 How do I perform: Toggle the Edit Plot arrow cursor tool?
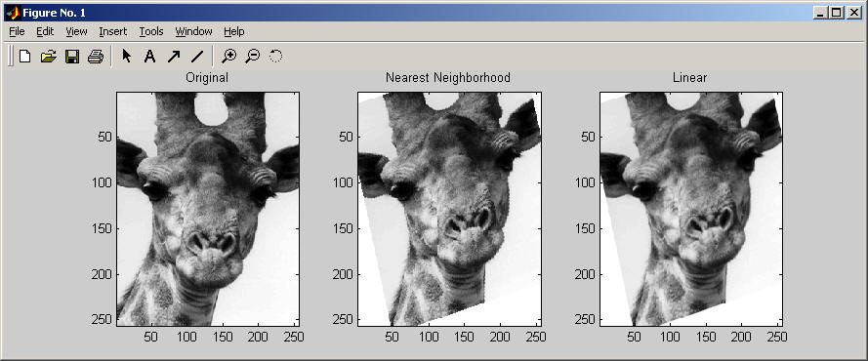click(126, 56)
